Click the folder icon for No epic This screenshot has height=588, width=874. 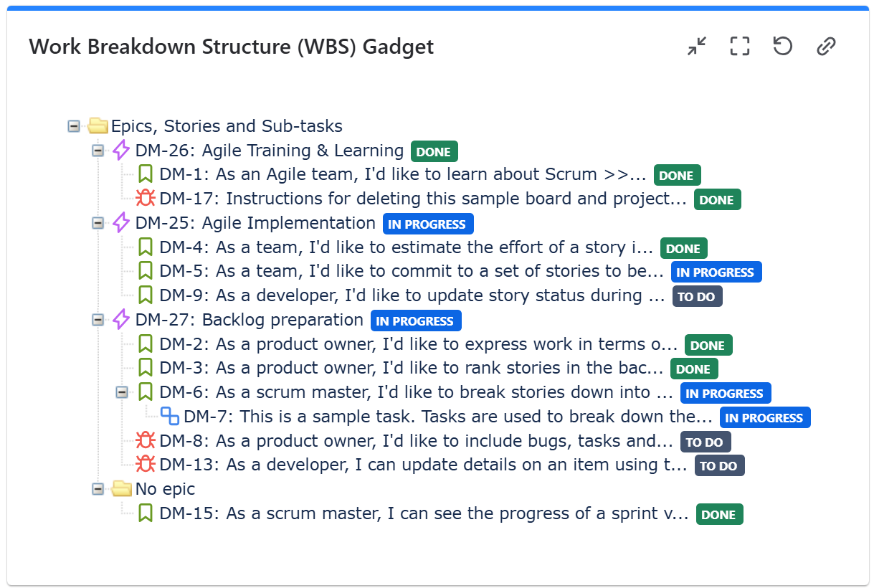click(x=122, y=488)
